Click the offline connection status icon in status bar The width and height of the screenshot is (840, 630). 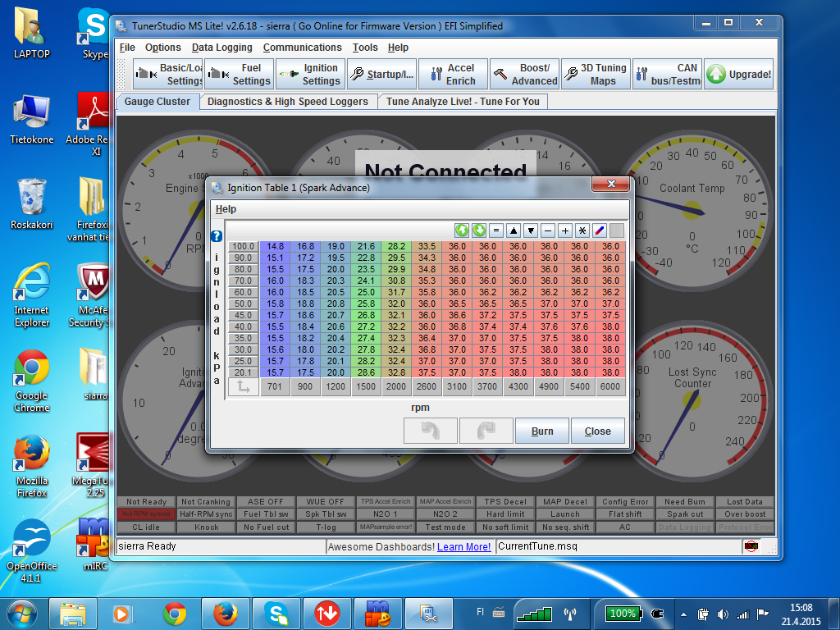(x=751, y=546)
